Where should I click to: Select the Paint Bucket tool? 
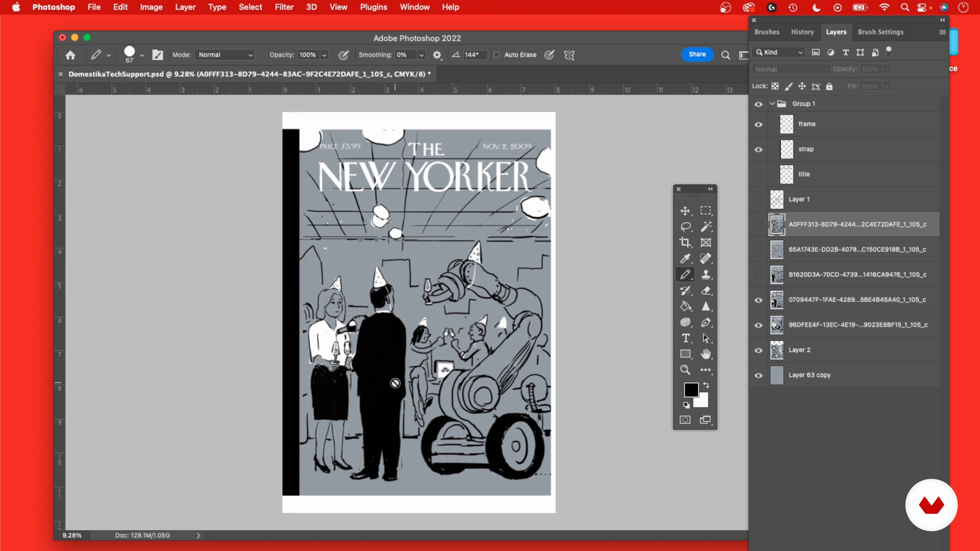pos(685,306)
